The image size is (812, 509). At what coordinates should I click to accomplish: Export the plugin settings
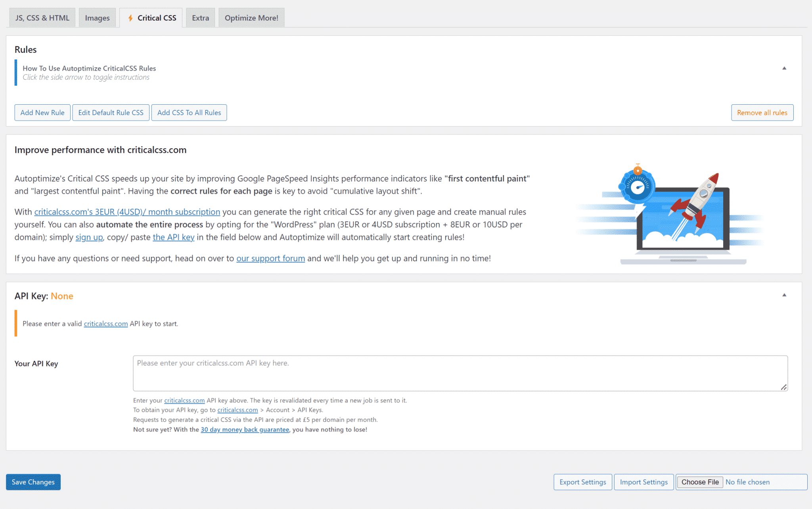582,482
